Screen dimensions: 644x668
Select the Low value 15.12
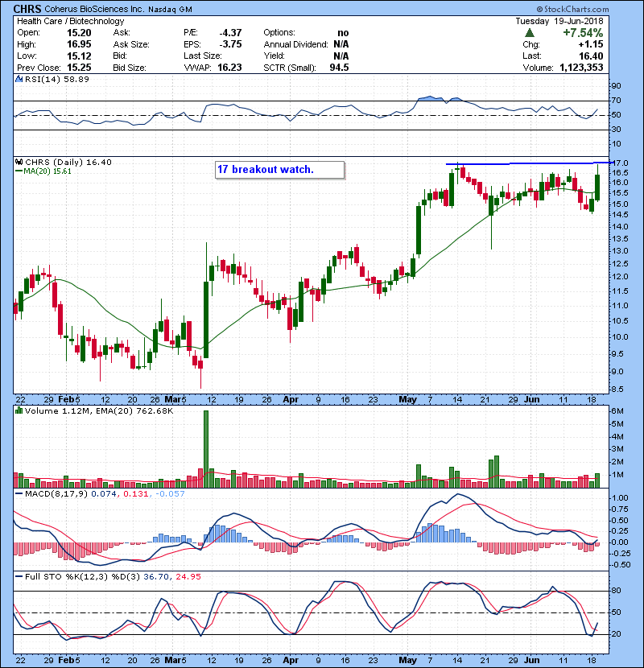(79, 56)
